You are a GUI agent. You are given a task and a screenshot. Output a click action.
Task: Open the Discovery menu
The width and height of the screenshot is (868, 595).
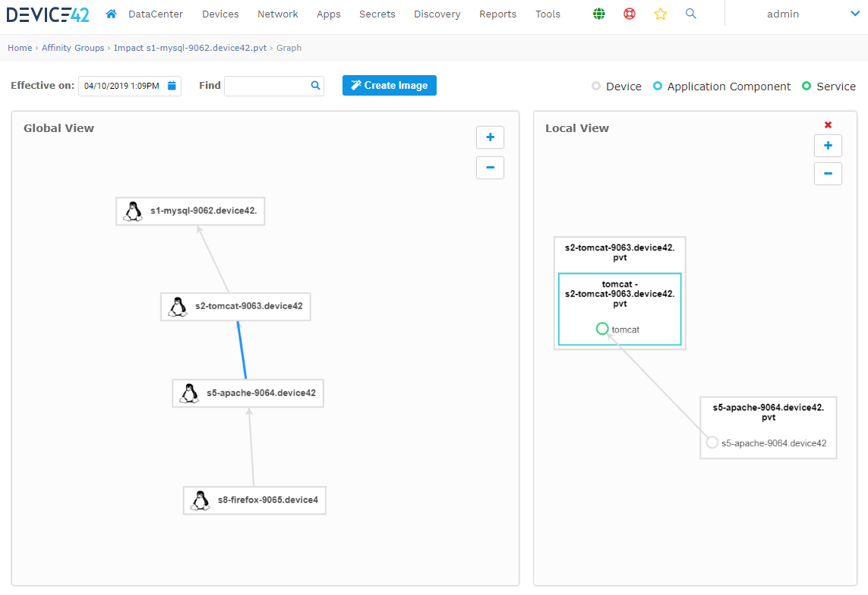[x=437, y=14]
